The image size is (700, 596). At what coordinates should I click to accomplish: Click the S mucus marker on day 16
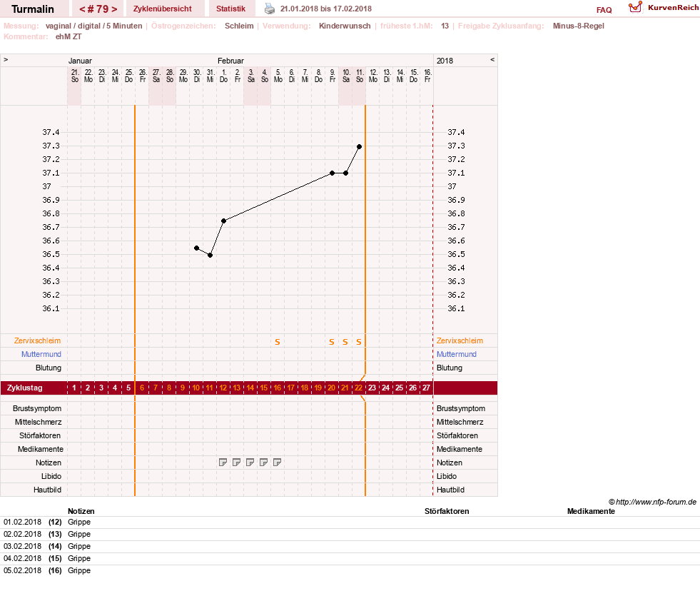click(x=278, y=342)
